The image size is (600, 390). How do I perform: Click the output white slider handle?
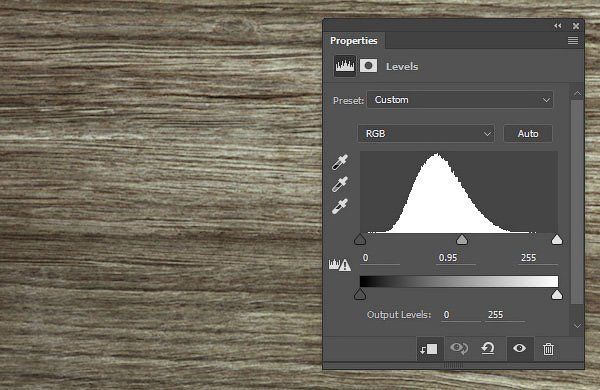click(557, 294)
